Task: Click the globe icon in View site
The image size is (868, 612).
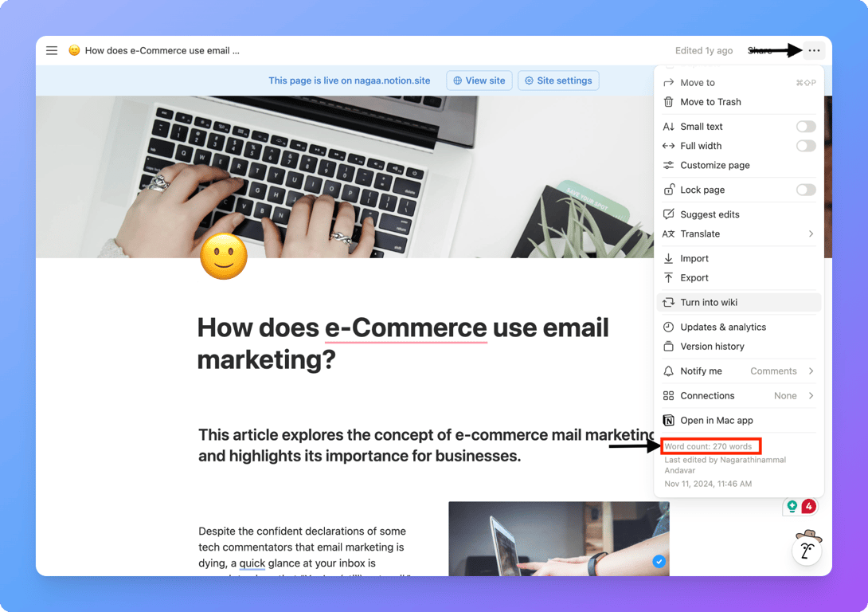Action: 458,80
